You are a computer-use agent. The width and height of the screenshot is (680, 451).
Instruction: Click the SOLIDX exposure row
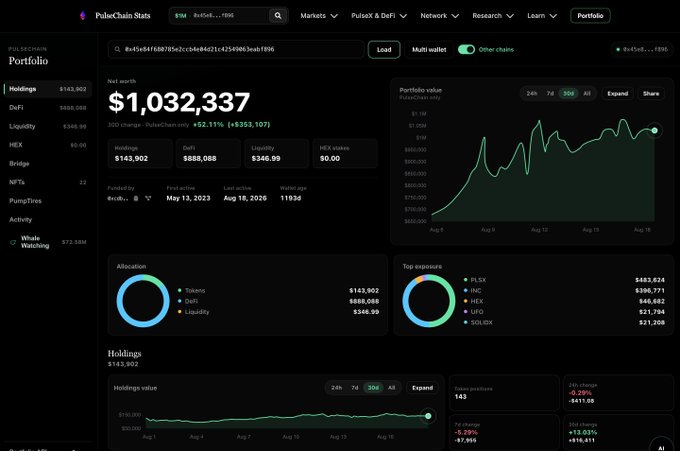564,323
